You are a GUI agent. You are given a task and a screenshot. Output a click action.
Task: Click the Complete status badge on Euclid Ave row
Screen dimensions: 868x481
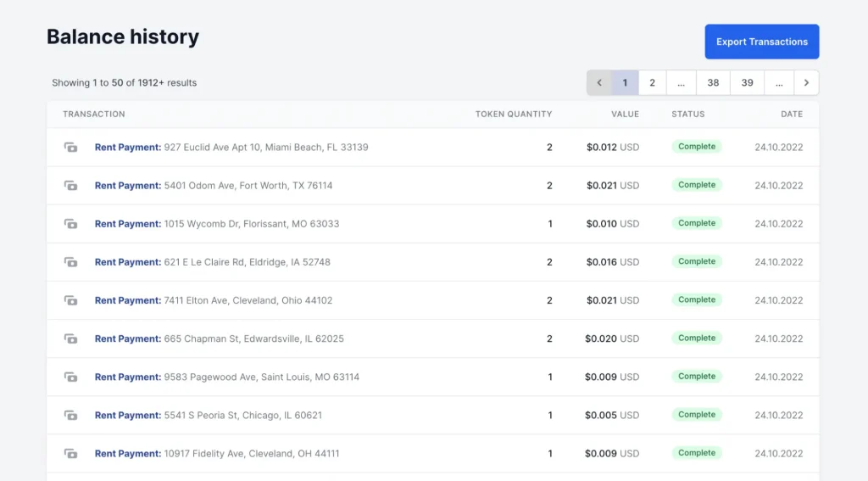(697, 147)
